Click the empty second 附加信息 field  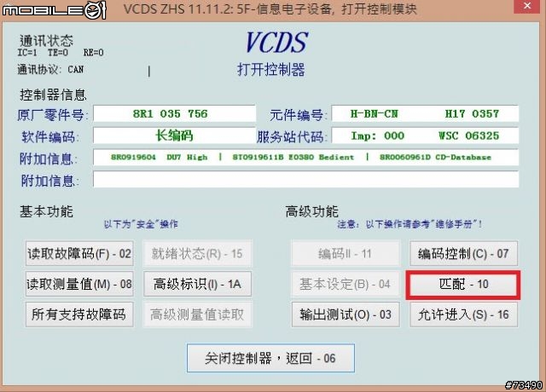[305, 180]
